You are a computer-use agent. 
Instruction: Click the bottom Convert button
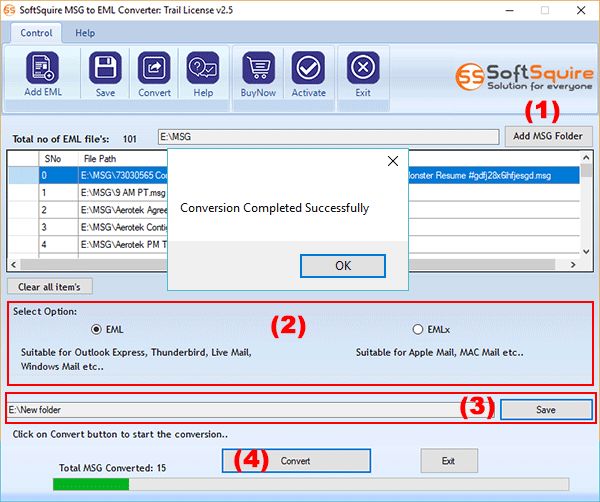tap(296, 461)
